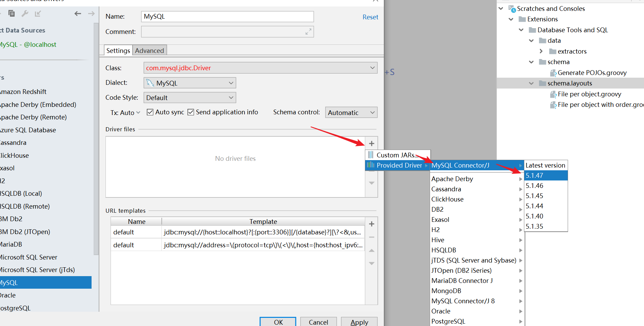This screenshot has width=644, height=326.
Task: Switch to the Advanced tab
Action: 150,51
